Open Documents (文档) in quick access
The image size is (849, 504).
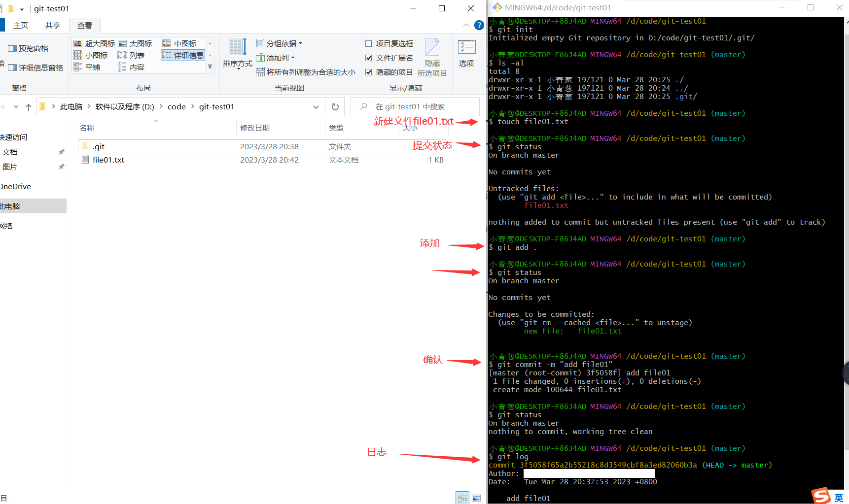coord(10,152)
